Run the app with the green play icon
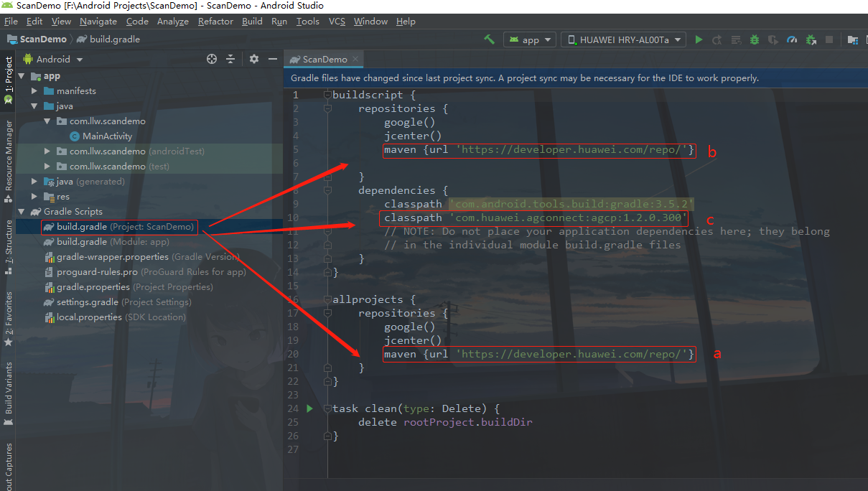The width and height of the screenshot is (868, 491). [x=699, y=39]
